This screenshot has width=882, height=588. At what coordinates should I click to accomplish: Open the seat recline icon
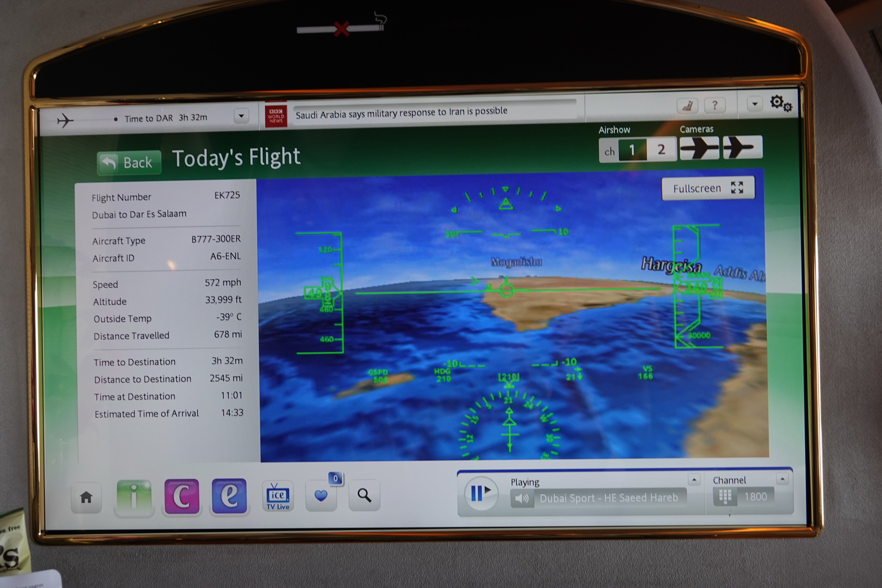point(687,106)
